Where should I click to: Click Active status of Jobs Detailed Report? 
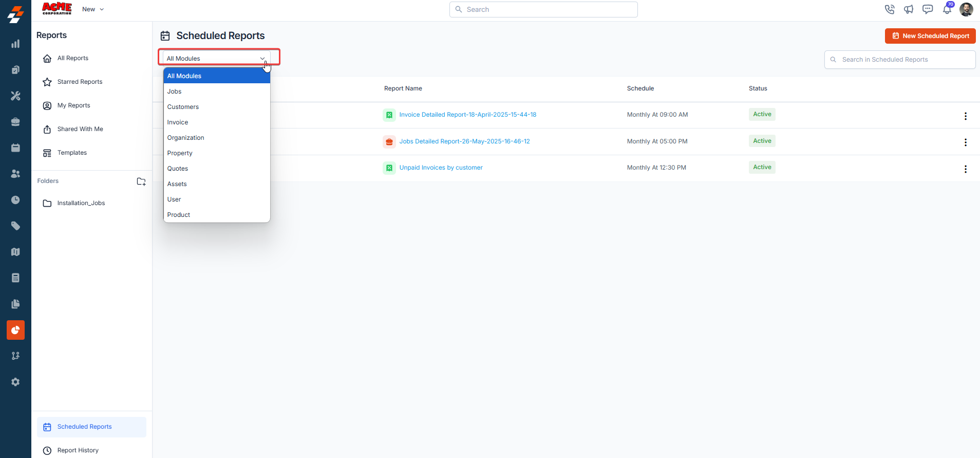tap(762, 141)
